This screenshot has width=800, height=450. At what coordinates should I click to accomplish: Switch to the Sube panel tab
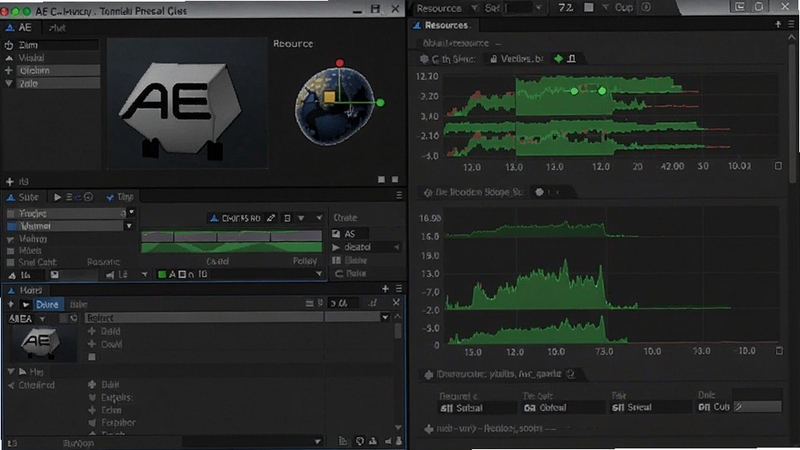point(22,197)
